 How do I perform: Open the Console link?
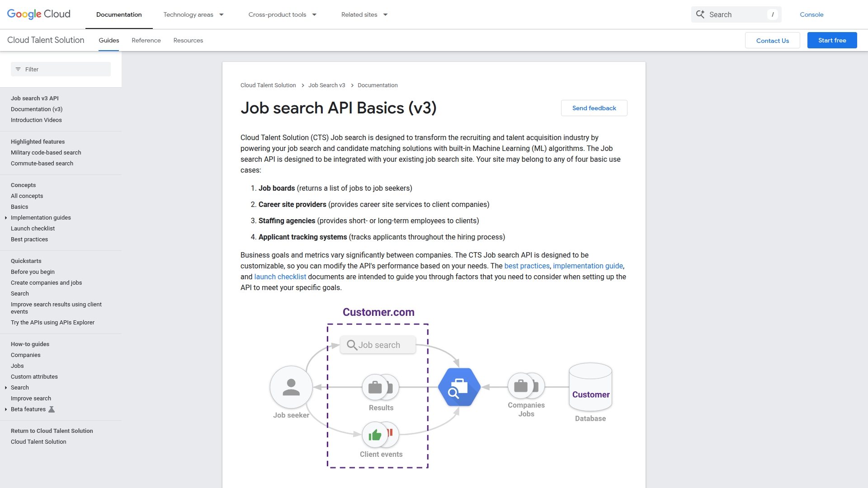(x=811, y=14)
